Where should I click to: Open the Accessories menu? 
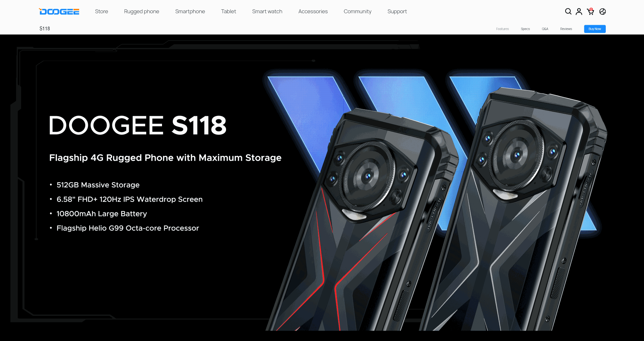(x=313, y=11)
